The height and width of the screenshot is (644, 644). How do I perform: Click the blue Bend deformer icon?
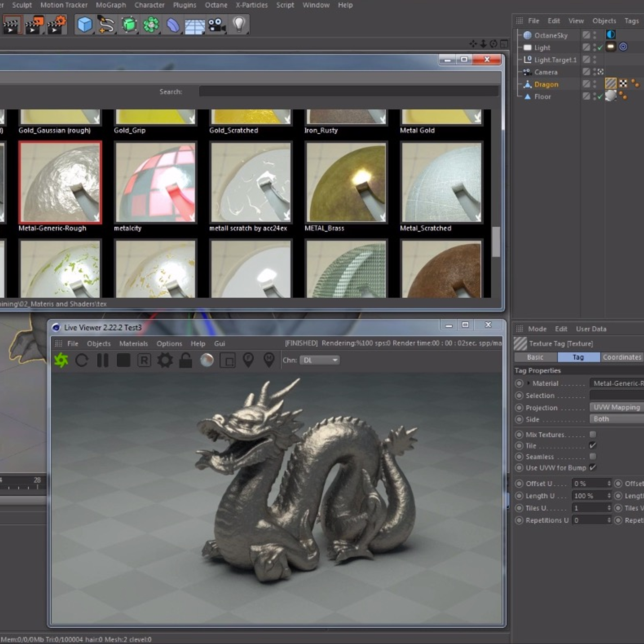(173, 25)
